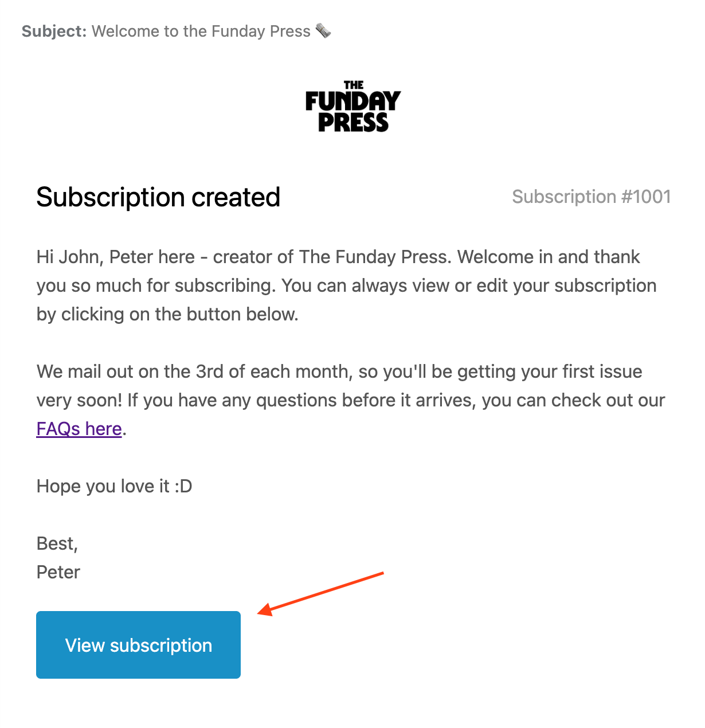
Task: Click the red arrow annotation
Action: [320, 594]
